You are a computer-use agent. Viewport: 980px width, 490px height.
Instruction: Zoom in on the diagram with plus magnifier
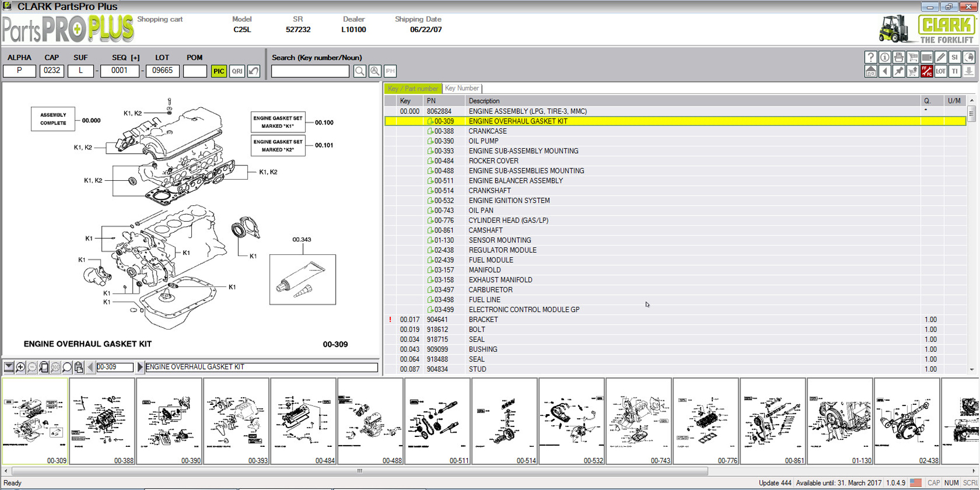point(20,367)
